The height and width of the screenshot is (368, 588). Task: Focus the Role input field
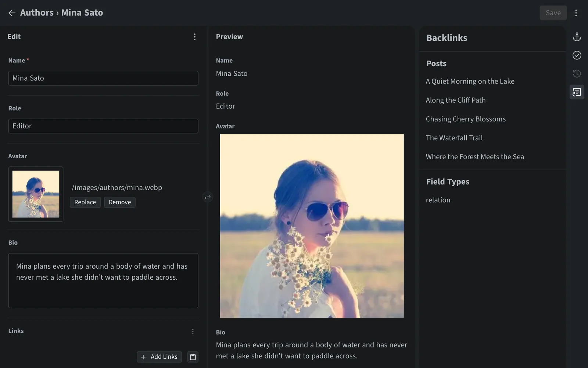coord(103,126)
